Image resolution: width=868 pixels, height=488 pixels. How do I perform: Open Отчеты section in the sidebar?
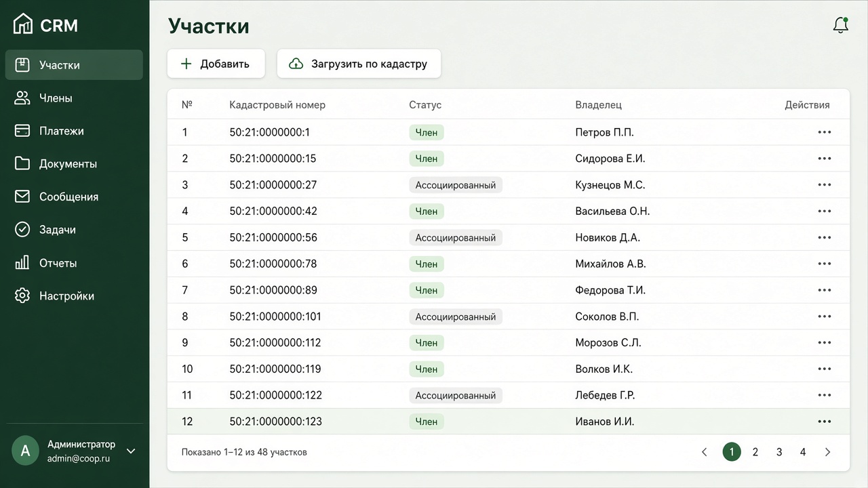coord(74,263)
